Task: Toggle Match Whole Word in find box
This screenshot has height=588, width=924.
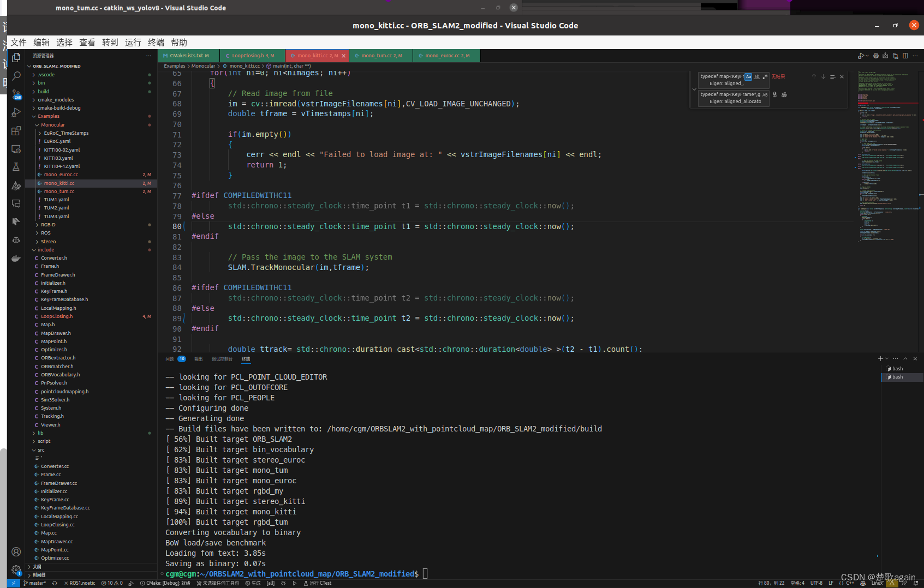Action: point(756,76)
